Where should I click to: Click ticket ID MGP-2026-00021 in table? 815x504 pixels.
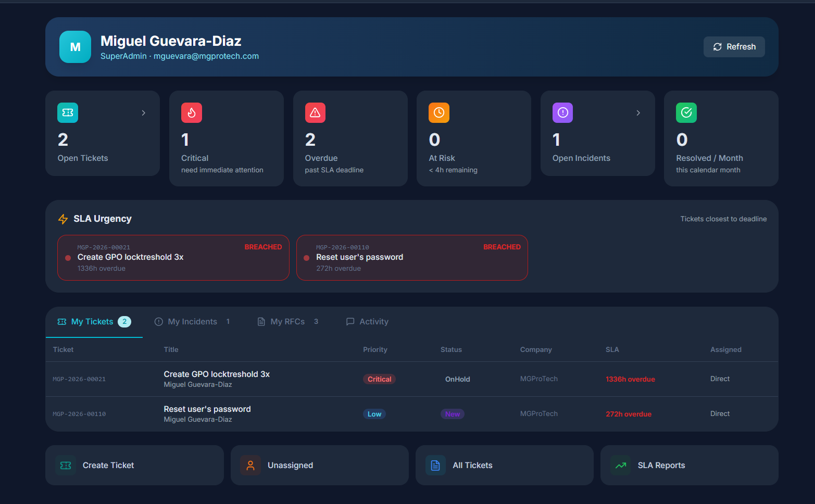[x=79, y=379]
